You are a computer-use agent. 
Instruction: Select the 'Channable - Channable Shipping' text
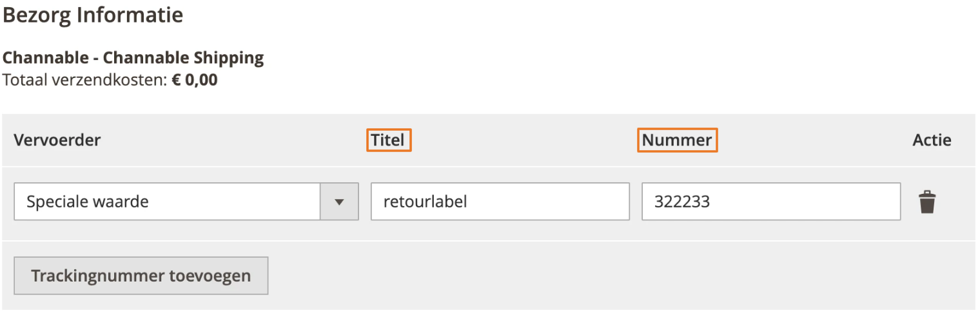133,58
